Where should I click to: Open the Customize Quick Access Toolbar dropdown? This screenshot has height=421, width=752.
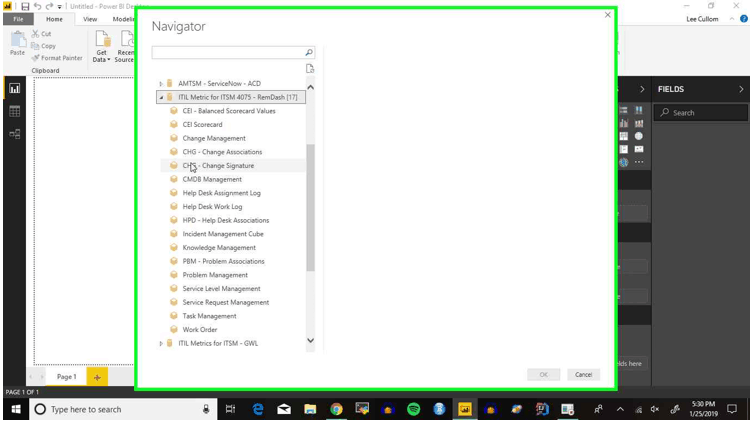pos(59,7)
